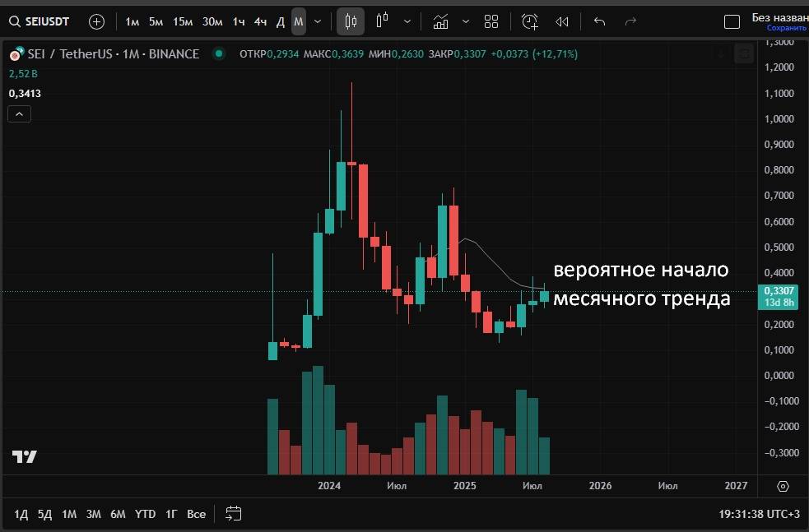The image size is (809, 532).
Task: Undo the last chart action
Action: pos(599,21)
